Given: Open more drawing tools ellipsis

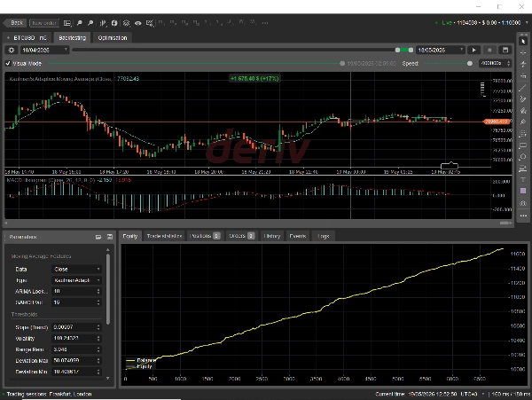Looking at the screenshot, I should point(523,216).
